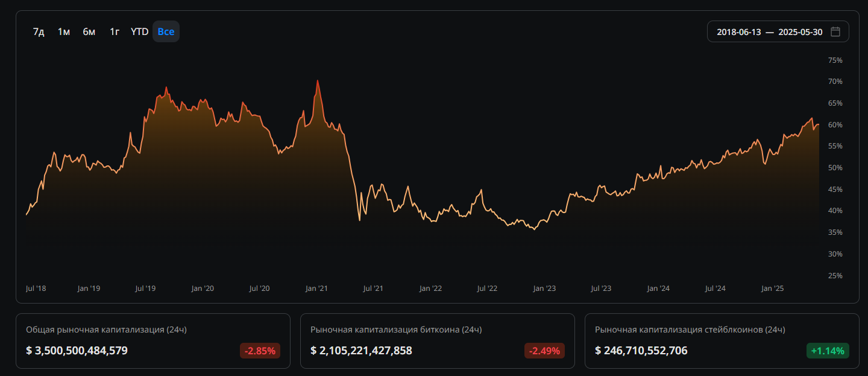868x376 pixels.
Task: Click the Jan '24 axis label
Action: point(658,288)
